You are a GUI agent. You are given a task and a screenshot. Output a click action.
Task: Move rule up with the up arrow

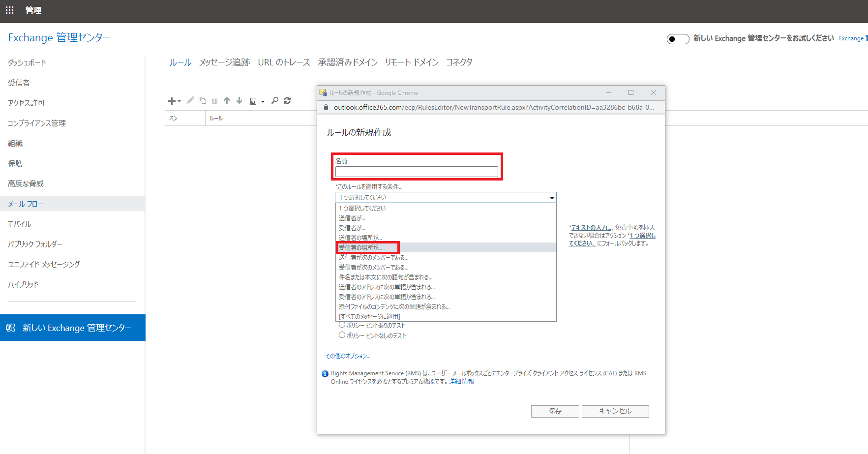pyautogui.click(x=227, y=100)
